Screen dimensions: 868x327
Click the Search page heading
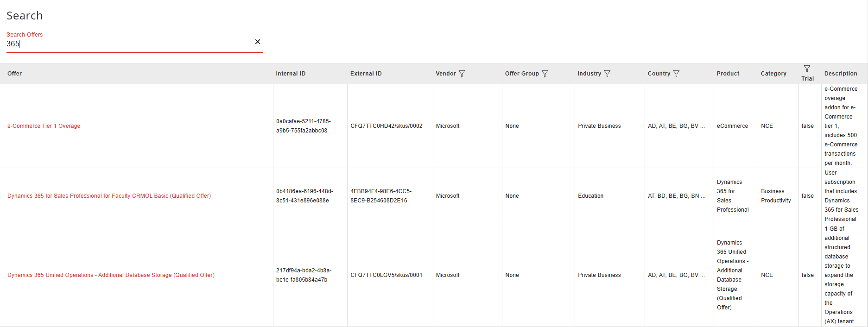25,16
